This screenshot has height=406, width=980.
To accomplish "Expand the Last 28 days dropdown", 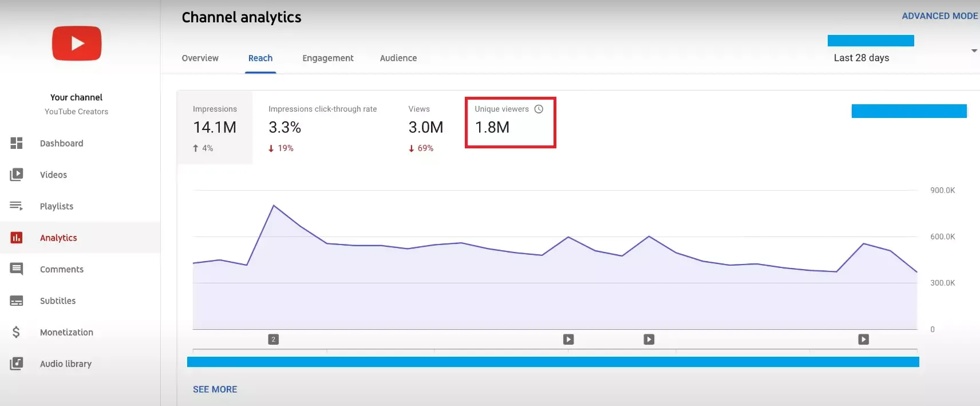I will point(861,58).
